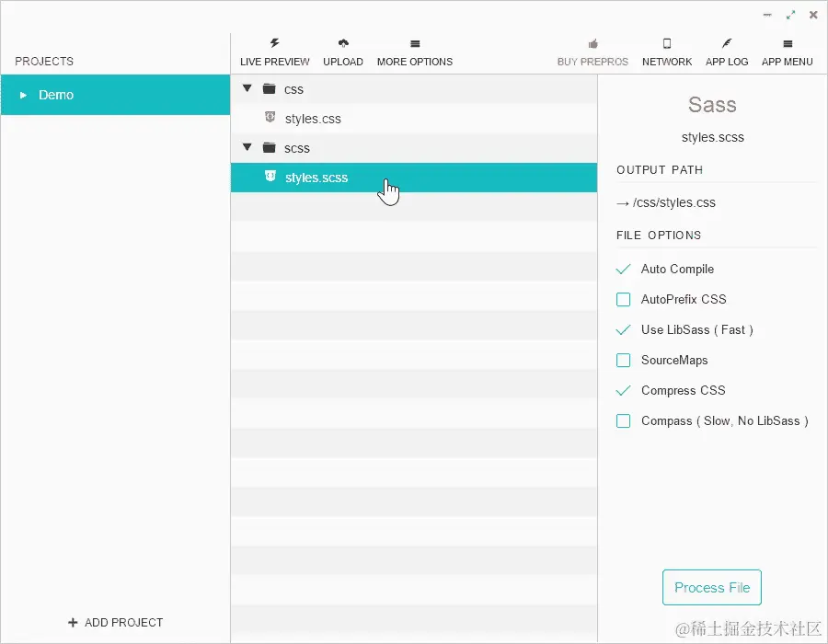Click the styles.css file type icon

pos(270,117)
